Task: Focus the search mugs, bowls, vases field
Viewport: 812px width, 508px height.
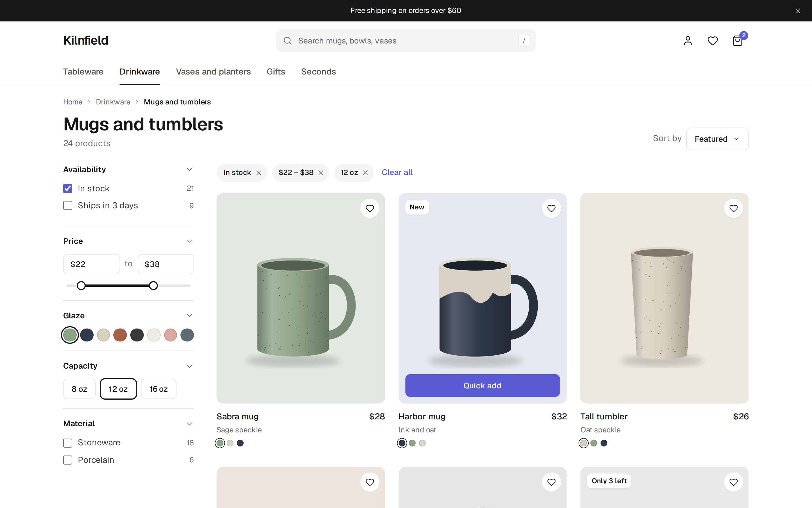Action: point(406,41)
